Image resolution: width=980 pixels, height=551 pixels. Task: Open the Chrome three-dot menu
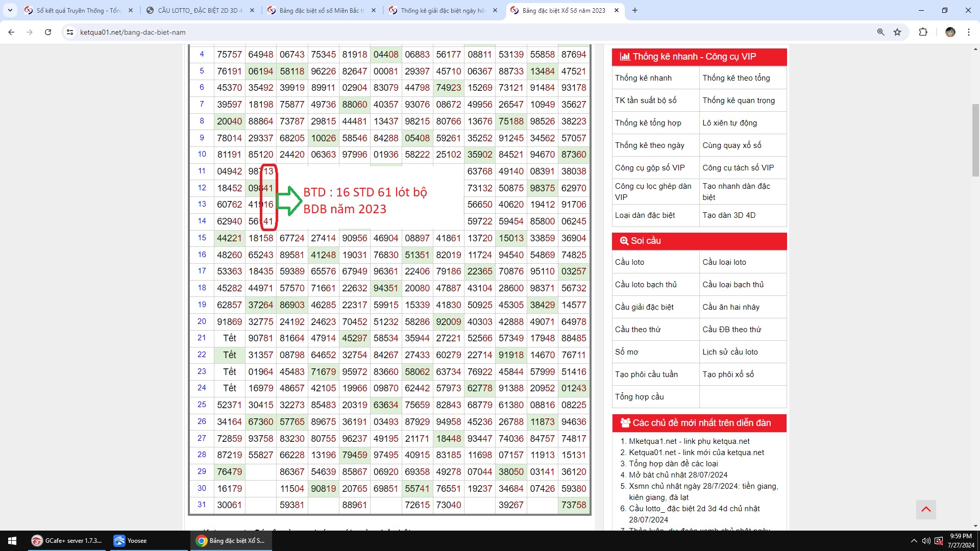tap(968, 32)
